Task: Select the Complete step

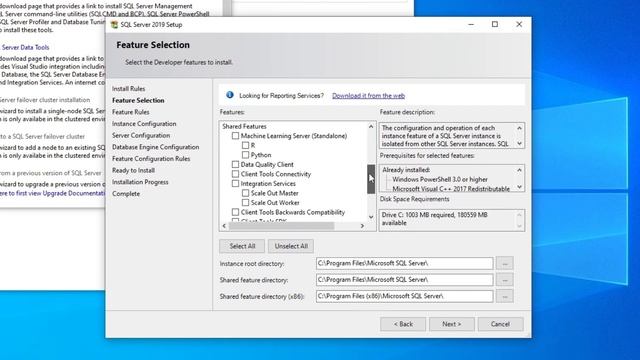Action: coord(126,194)
